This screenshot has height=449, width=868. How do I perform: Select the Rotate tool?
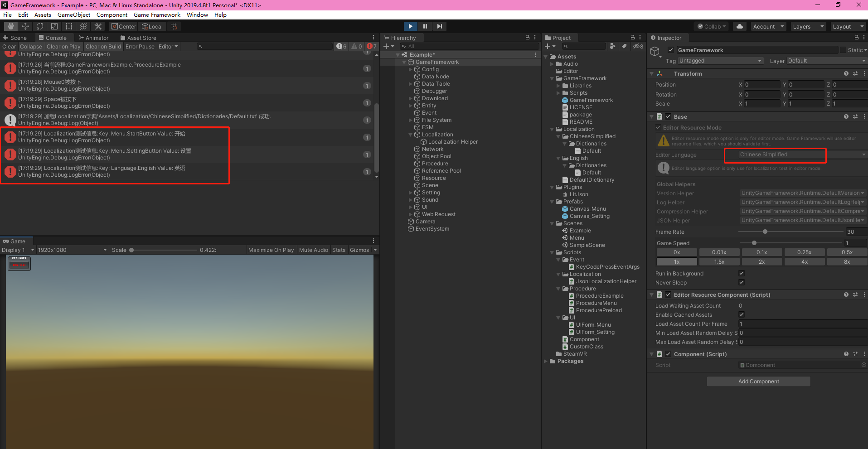coord(40,26)
